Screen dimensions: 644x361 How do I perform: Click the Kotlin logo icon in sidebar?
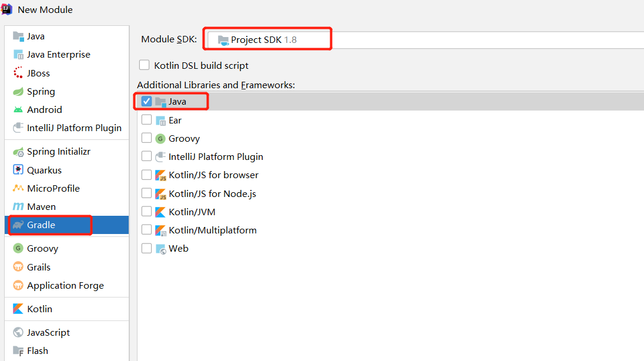[x=18, y=309]
